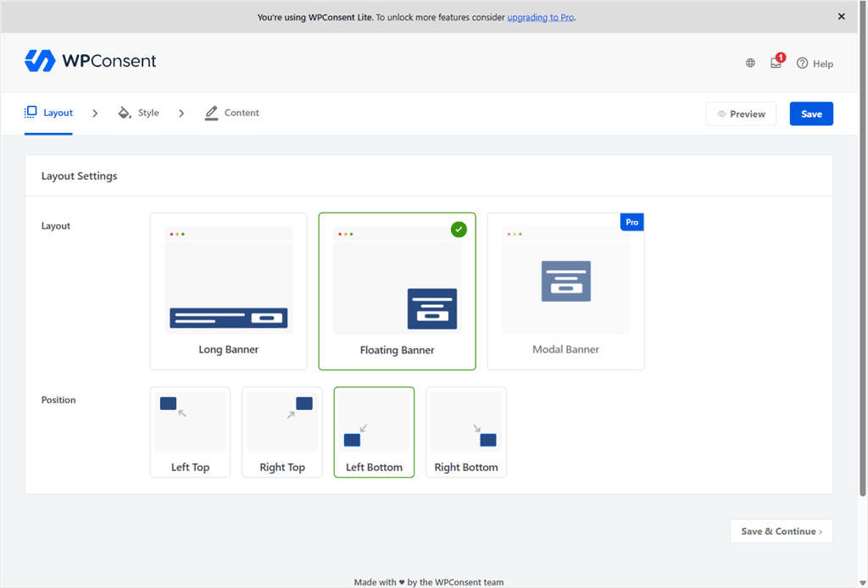Image resolution: width=868 pixels, height=588 pixels.
Task: Click the chevron after Layout tab
Action: 95,114
